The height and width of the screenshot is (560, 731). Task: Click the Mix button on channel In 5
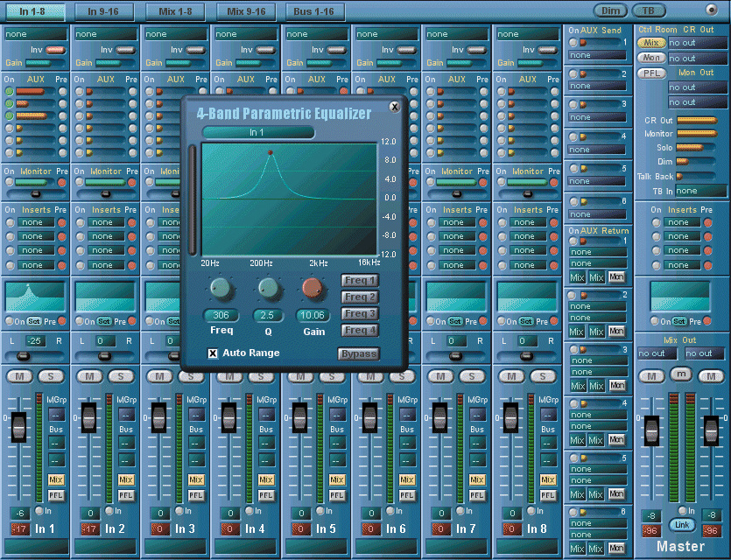336,479
